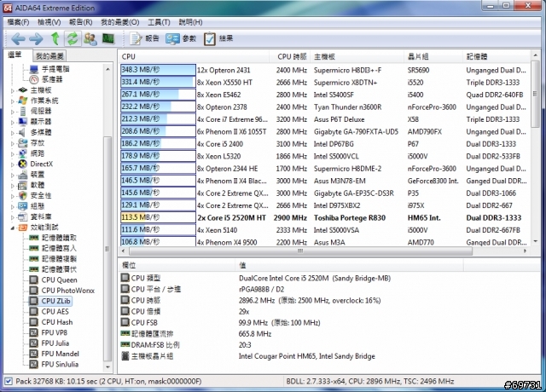Sort by the 晶片組 column header
This screenshot has width=546, height=392.
click(x=433, y=57)
